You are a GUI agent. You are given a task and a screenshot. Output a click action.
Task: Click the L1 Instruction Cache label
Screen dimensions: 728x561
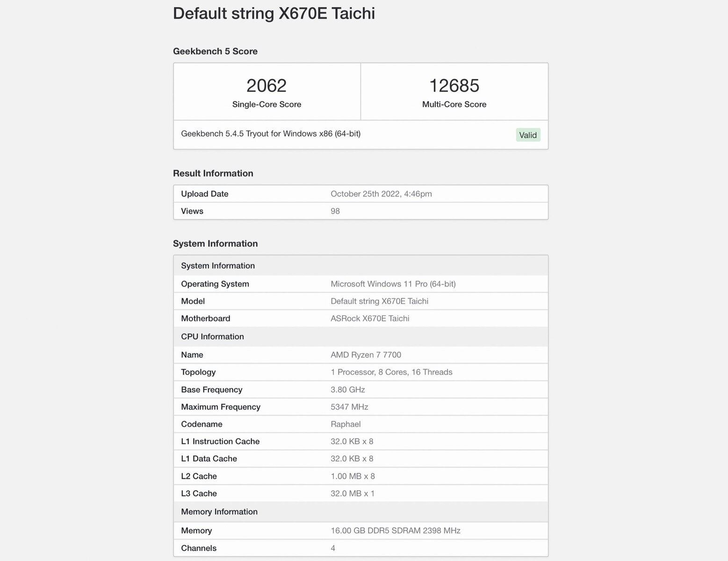click(x=220, y=442)
